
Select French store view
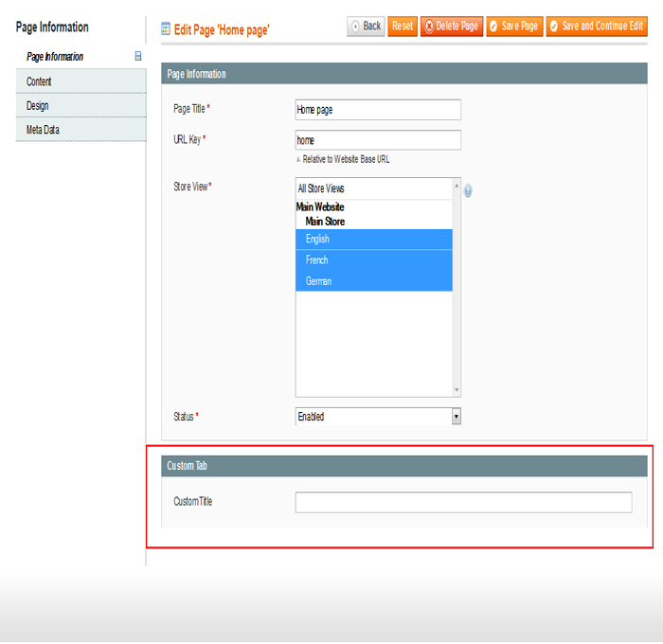click(x=374, y=260)
